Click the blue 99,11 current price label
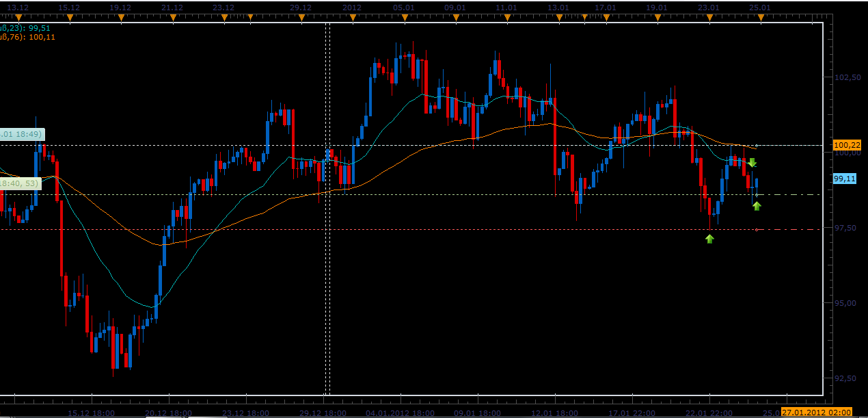This screenshot has width=868, height=418. pos(845,178)
